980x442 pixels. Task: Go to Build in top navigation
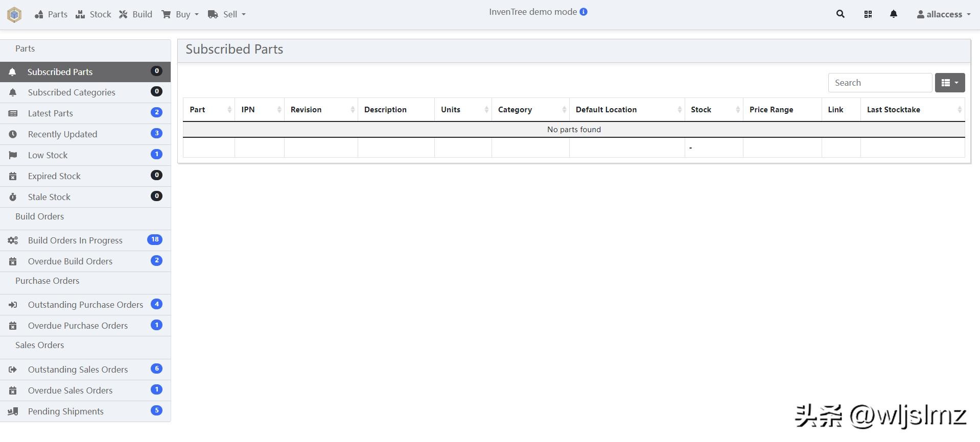136,14
